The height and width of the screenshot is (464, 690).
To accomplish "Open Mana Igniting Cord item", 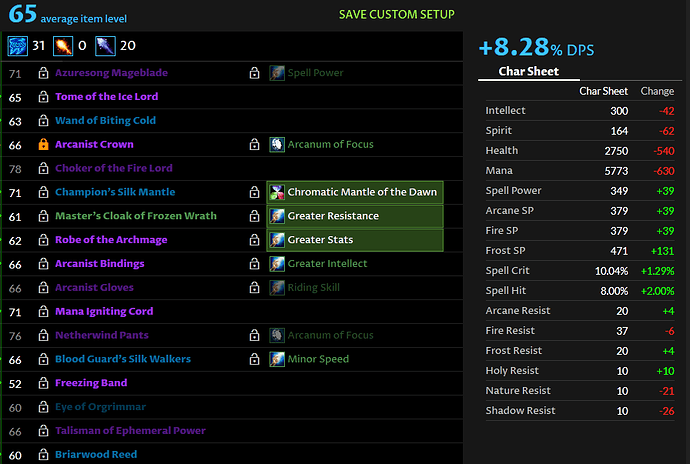I will (104, 311).
